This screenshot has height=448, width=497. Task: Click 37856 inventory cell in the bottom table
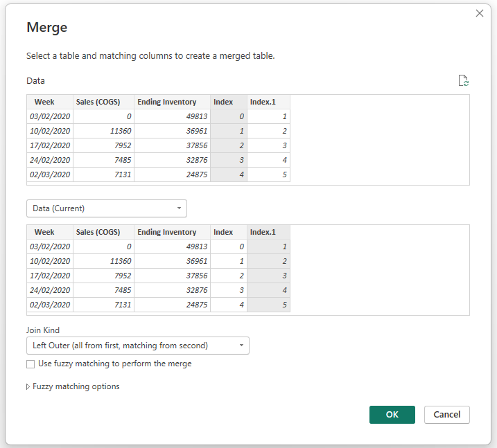(x=172, y=276)
